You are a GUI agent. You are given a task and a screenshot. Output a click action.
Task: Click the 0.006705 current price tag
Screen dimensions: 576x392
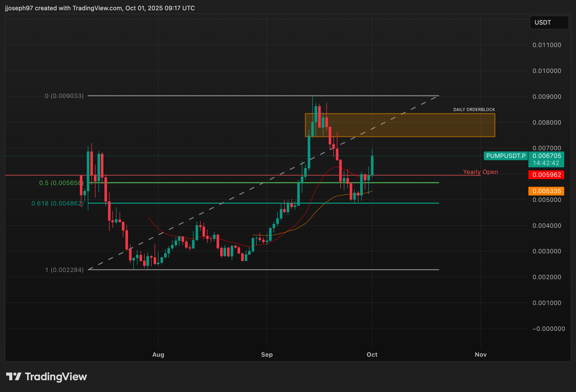click(x=547, y=156)
